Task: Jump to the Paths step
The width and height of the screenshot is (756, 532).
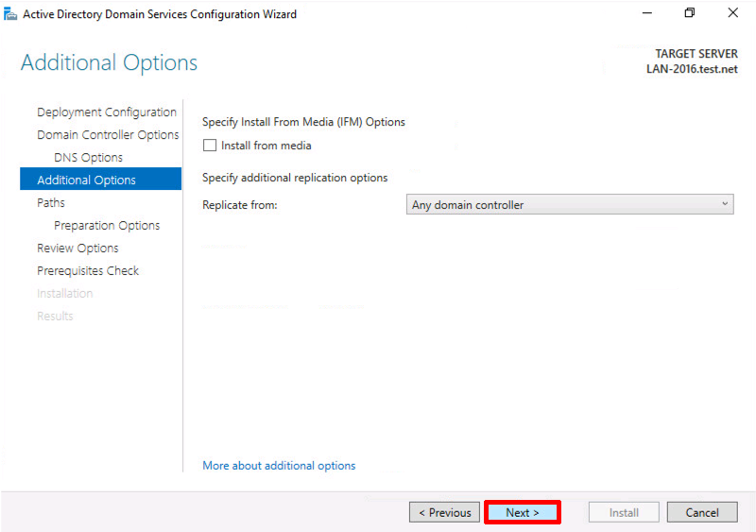Action: coord(51,202)
